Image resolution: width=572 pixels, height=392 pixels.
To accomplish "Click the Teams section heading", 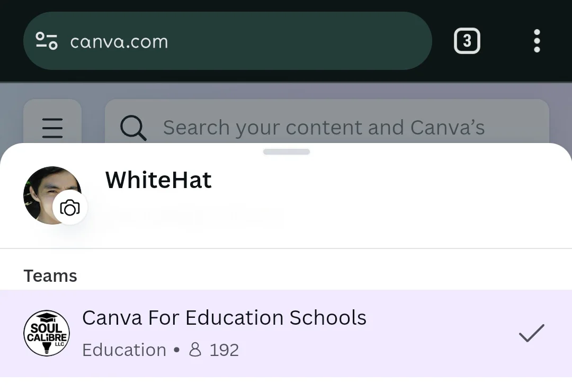I will point(50,276).
